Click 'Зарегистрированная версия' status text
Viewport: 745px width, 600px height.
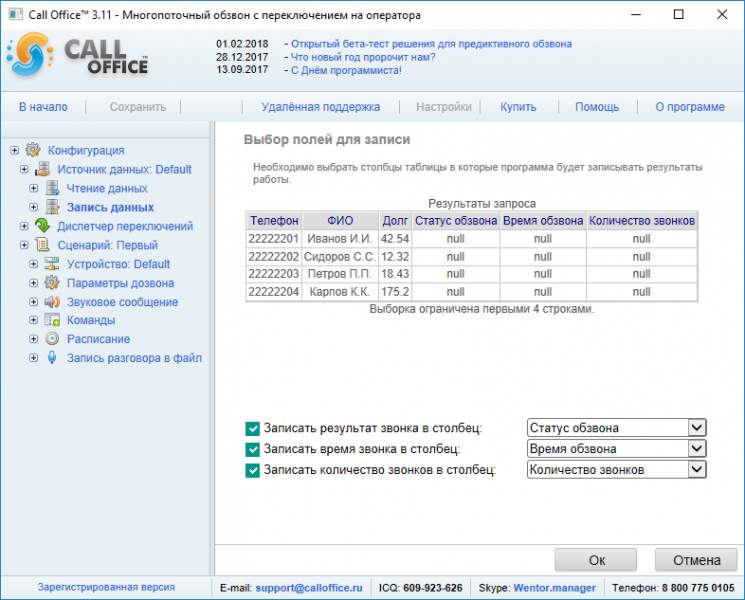point(106,587)
